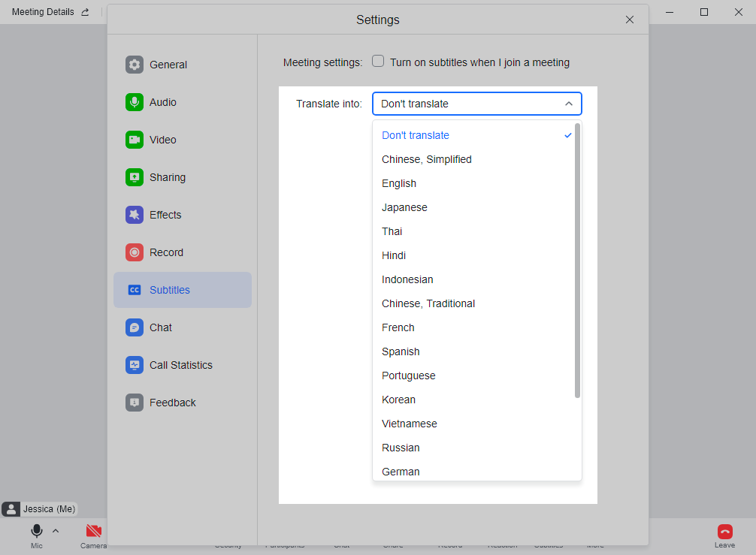Collapse the Translate into dropdown

[569, 104]
